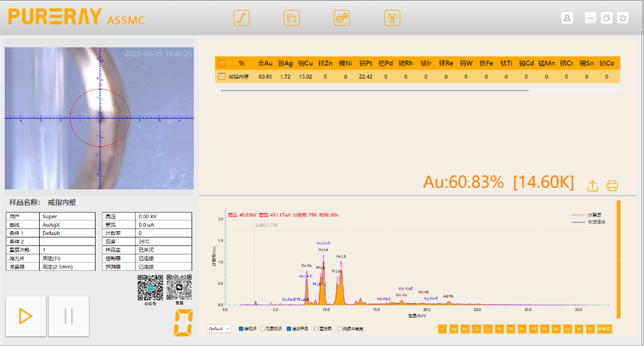644x346 pixels.
Task: Start measurement with play button
Action: 26,316
